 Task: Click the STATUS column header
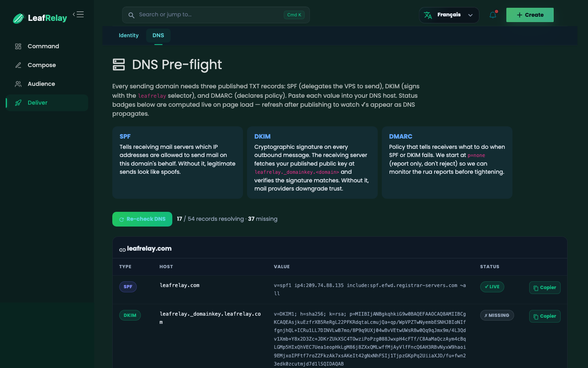coord(490,267)
